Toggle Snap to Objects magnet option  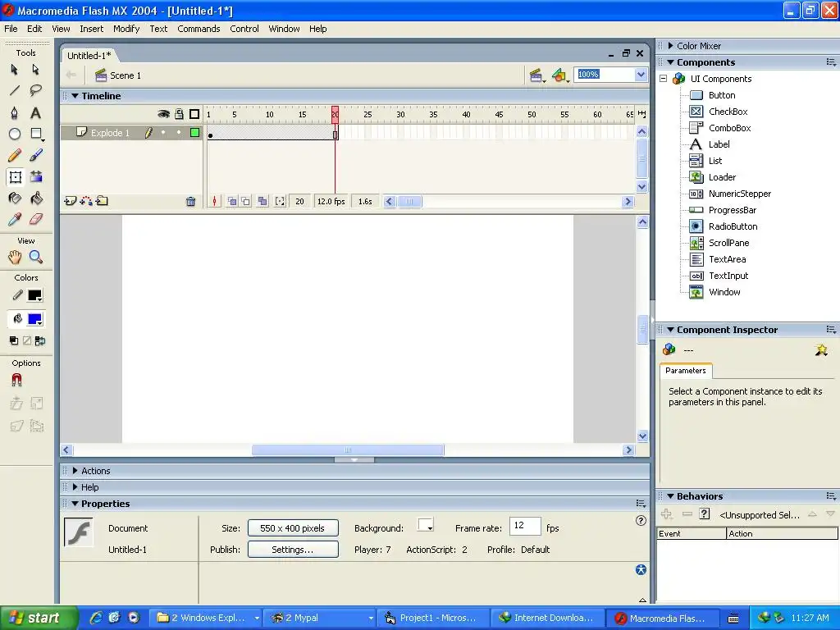point(16,380)
